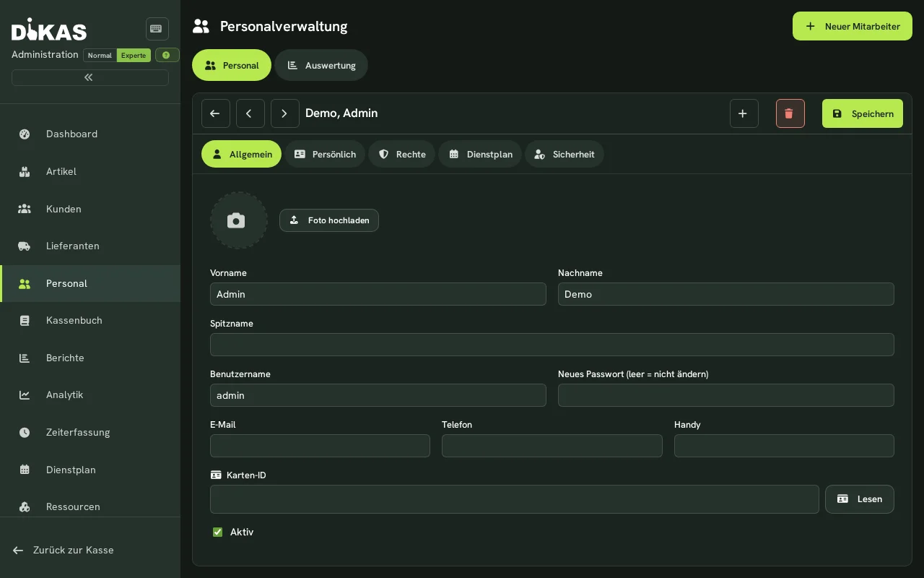Go to next employee chevron
This screenshot has width=924, height=578.
[x=285, y=113]
